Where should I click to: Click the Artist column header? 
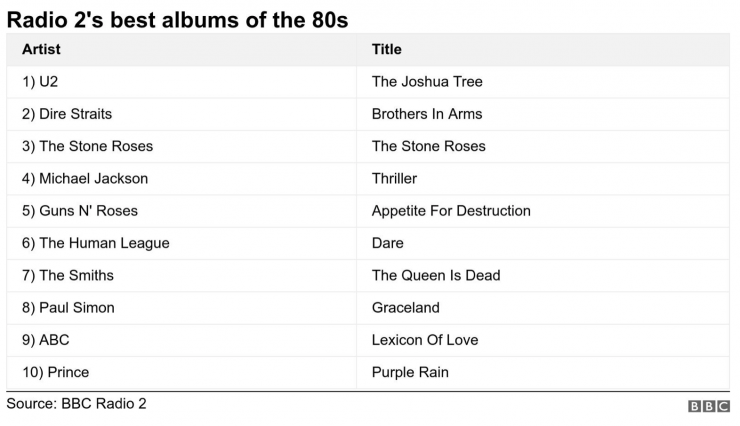41,49
